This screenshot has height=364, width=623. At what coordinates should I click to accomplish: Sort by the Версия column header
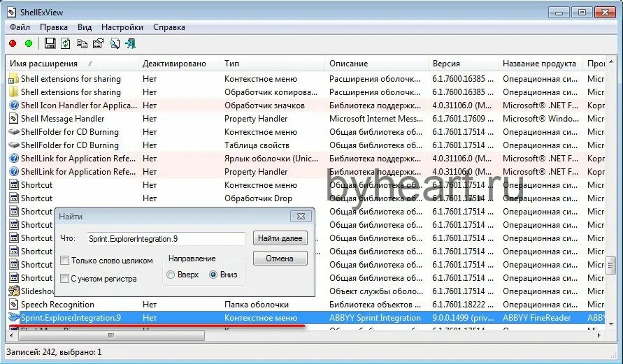(x=464, y=64)
